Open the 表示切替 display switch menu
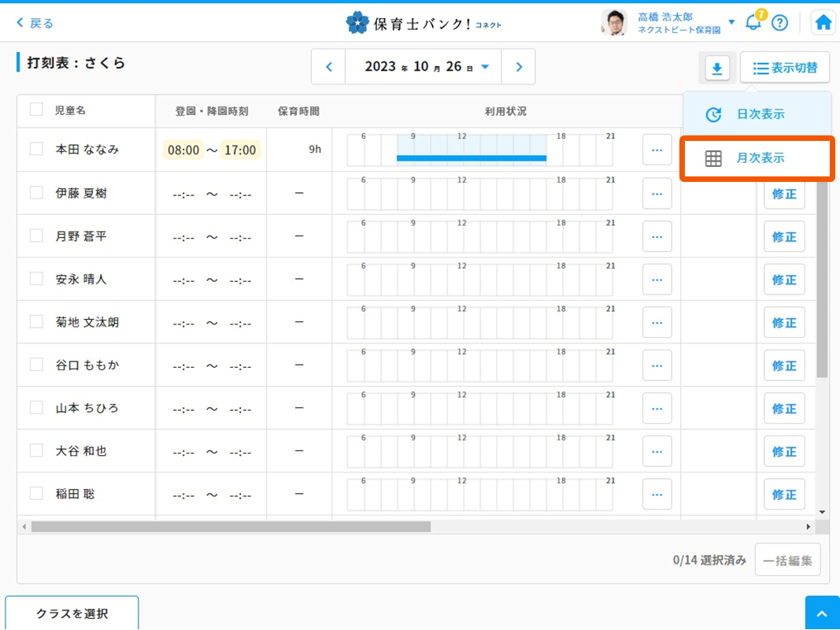This screenshot has height=630, width=840. click(784, 69)
